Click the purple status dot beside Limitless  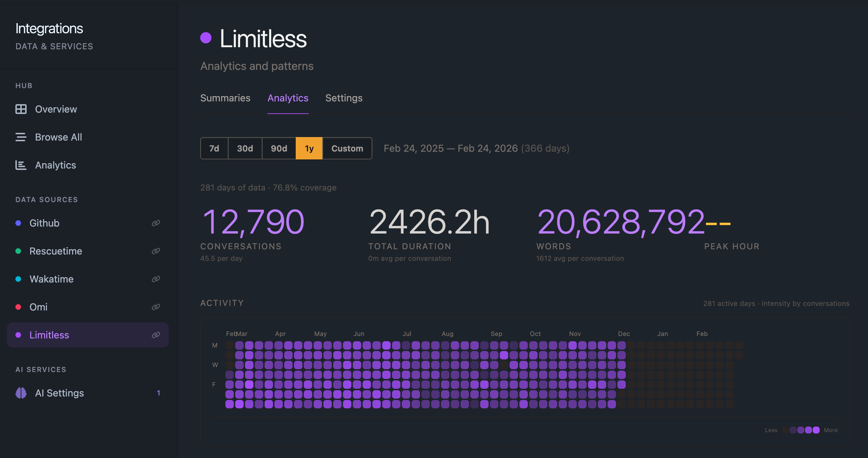tap(19, 335)
